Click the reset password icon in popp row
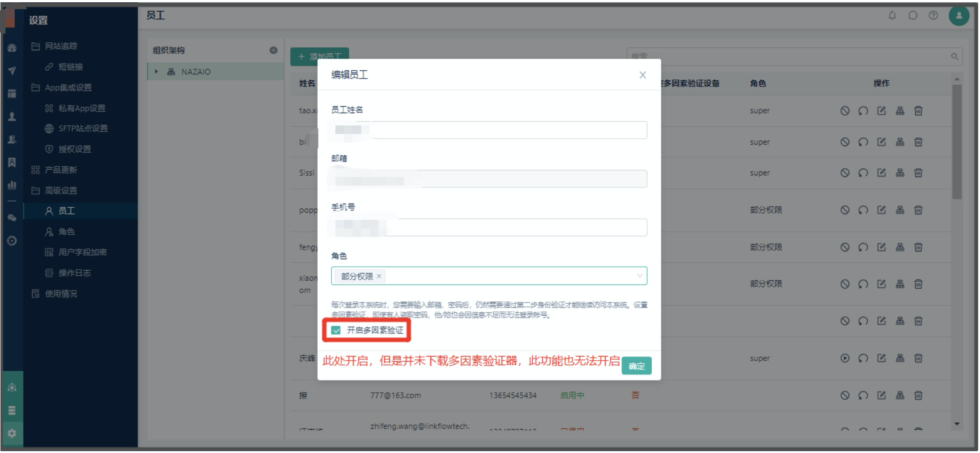The height and width of the screenshot is (453, 980). click(863, 210)
